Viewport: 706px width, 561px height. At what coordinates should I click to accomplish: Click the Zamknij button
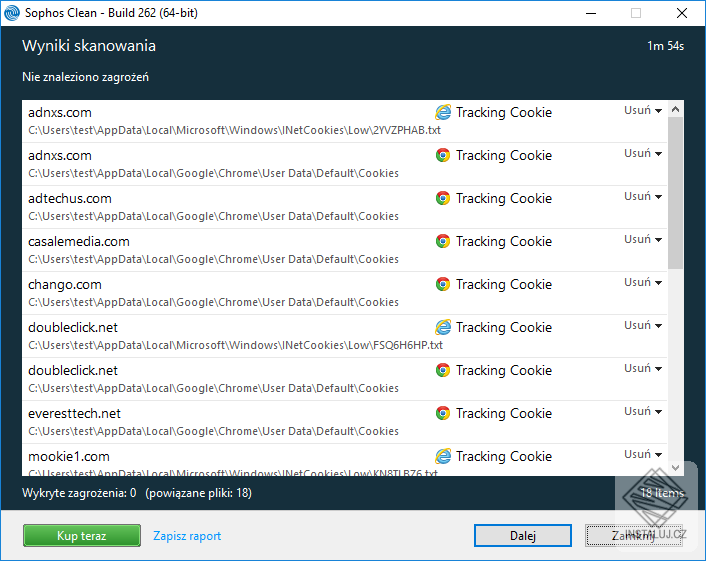pos(634,535)
